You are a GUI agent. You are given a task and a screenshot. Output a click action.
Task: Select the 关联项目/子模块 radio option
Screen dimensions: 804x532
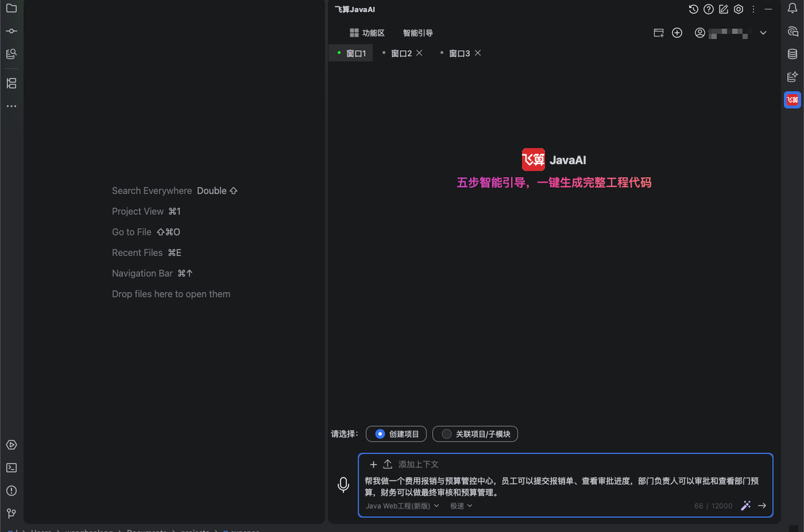point(475,434)
